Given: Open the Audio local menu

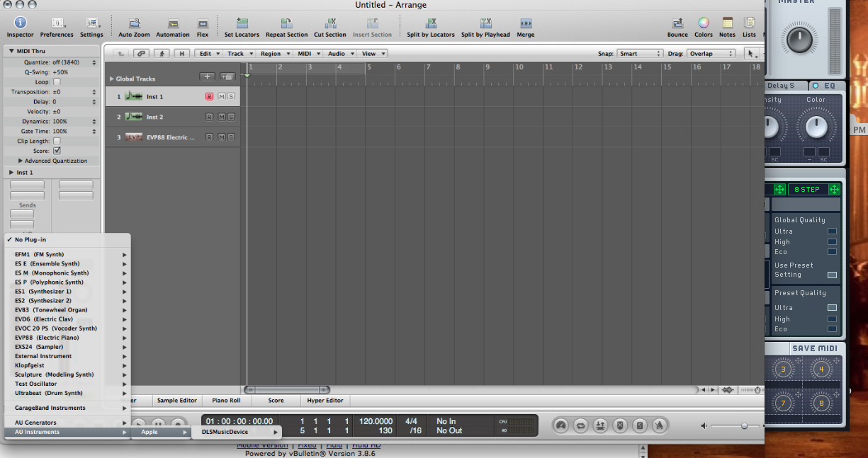Looking at the screenshot, I should [x=339, y=53].
